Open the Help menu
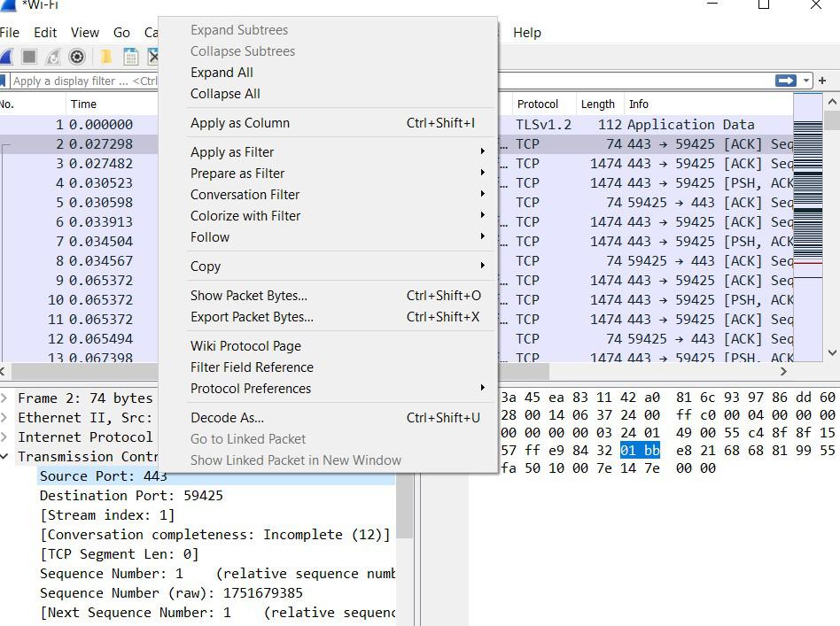 pyautogui.click(x=526, y=33)
